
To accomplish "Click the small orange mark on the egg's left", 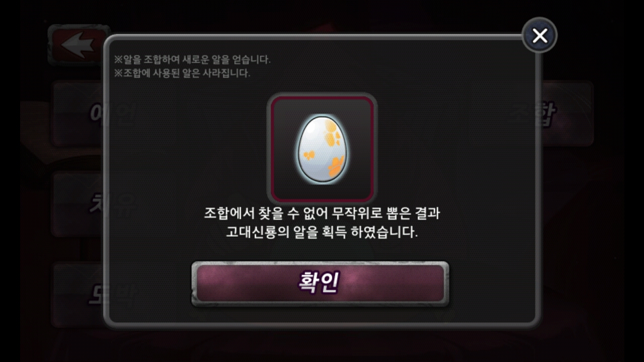I will (x=308, y=156).
